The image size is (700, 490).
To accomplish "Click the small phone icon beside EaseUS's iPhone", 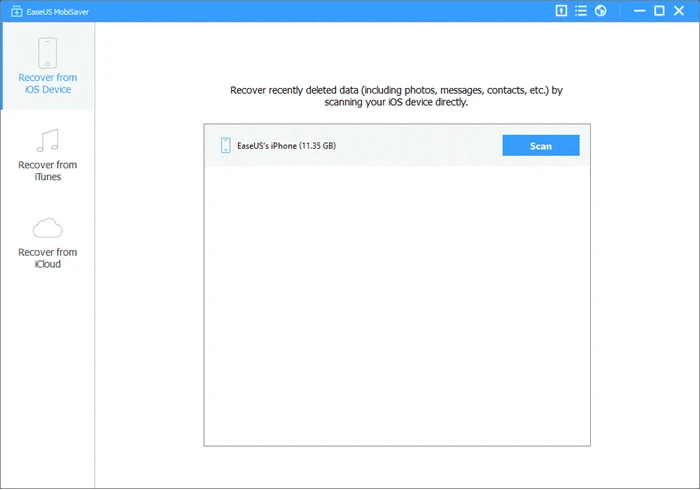I will 225,146.
